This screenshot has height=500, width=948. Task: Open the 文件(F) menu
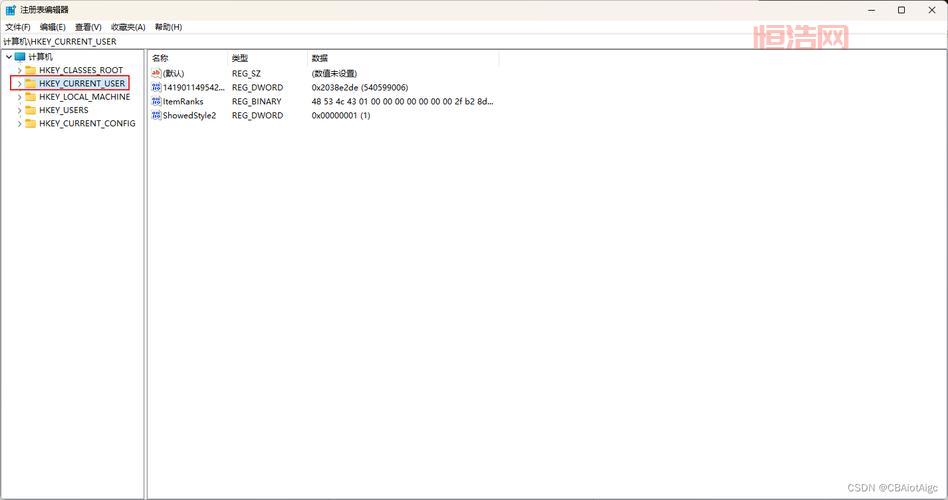18,27
